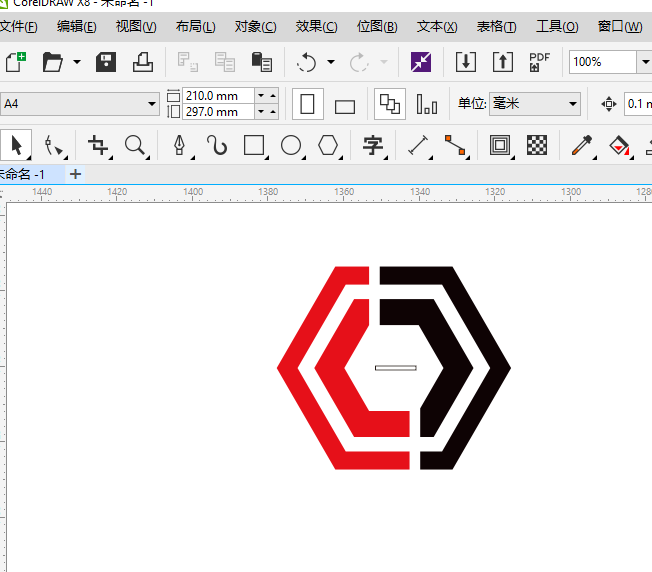Set portrait page orientation

click(308, 104)
